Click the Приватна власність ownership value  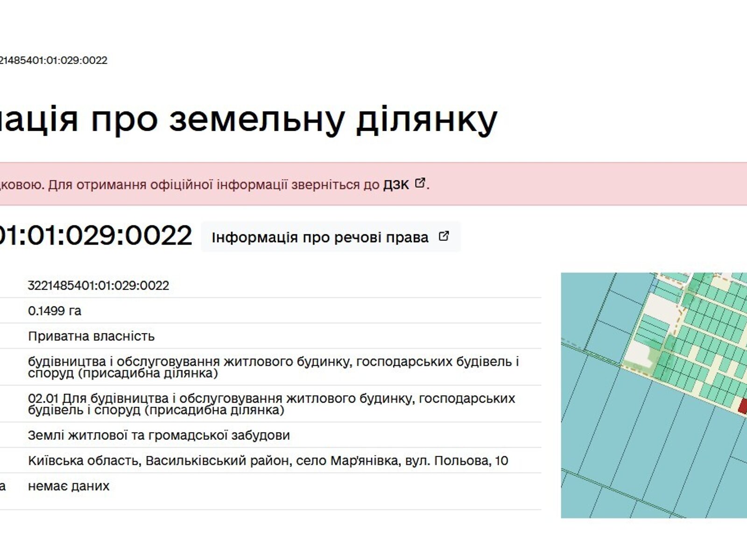tap(91, 336)
